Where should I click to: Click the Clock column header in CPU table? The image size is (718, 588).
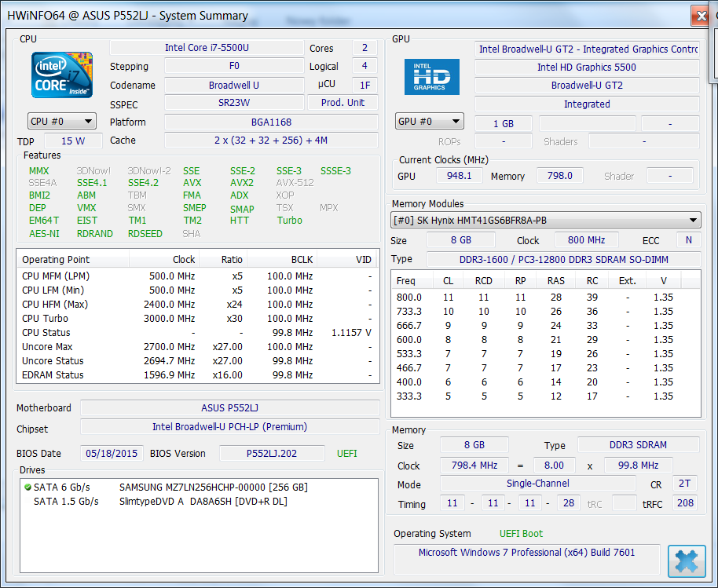click(x=164, y=259)
